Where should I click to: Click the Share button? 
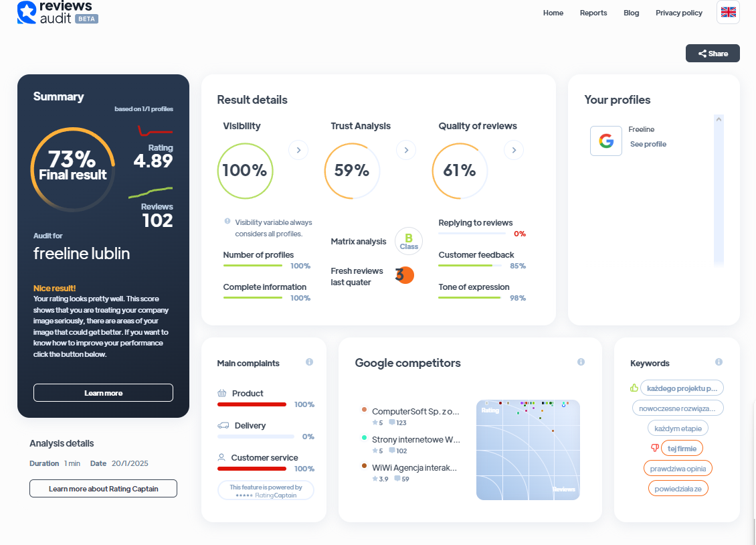[x=713, y=54]
